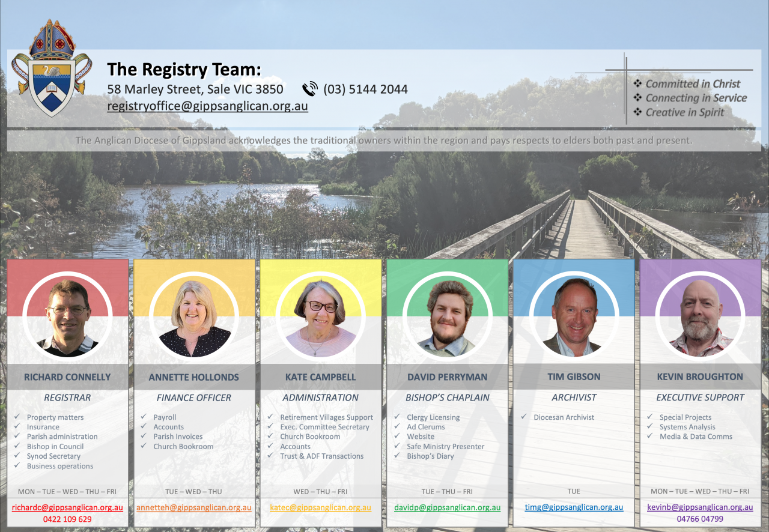Click the diamond bullet before Committed in Christ

point(638,83)
